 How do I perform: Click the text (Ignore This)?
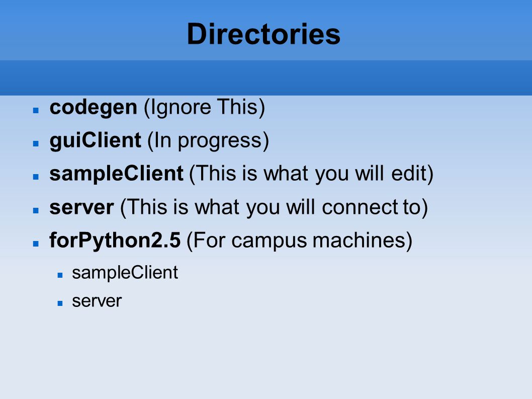tap(205, 108)
